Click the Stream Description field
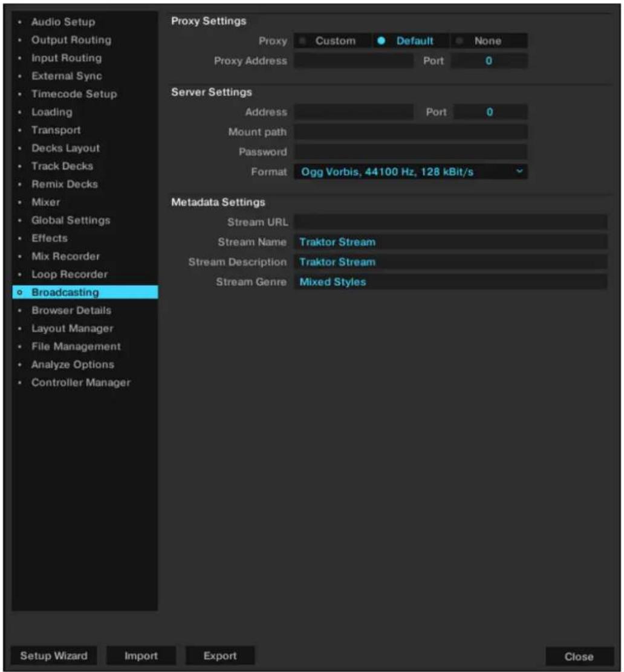The width and height of the screenshot is (624, 672). [x=450, y=262]
